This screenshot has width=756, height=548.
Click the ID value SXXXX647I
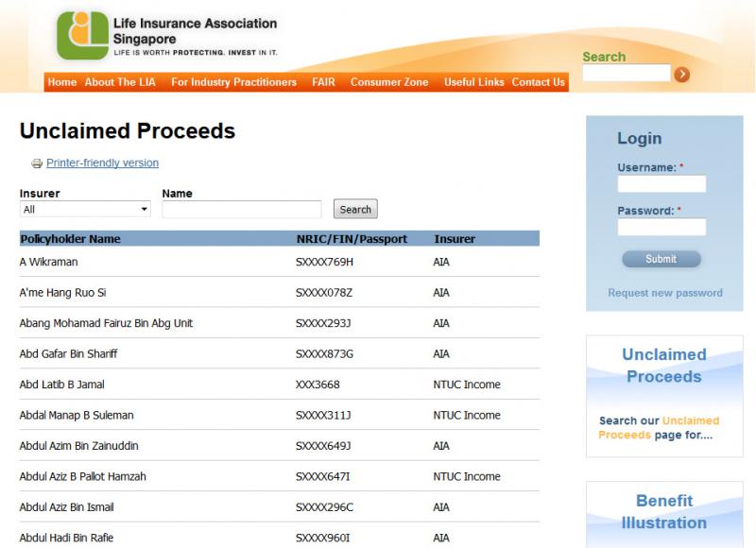click(322, 477)
